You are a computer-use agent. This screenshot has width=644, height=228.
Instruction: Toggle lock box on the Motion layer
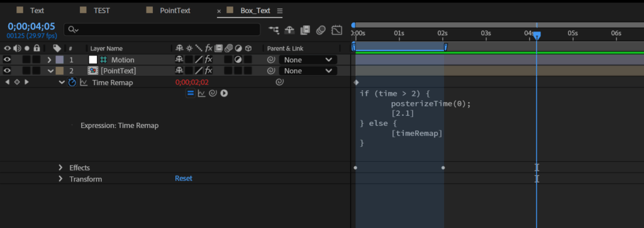tap(36, 60)
